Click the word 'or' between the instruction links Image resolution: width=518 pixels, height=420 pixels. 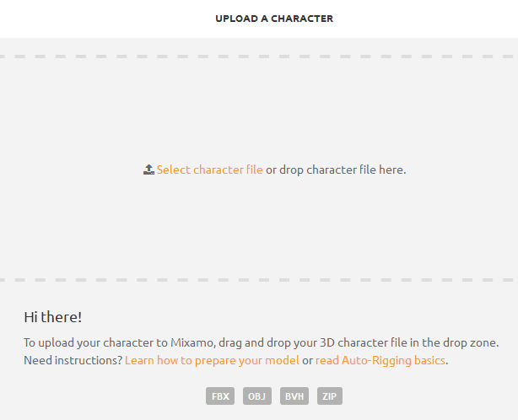coord(307,361)
